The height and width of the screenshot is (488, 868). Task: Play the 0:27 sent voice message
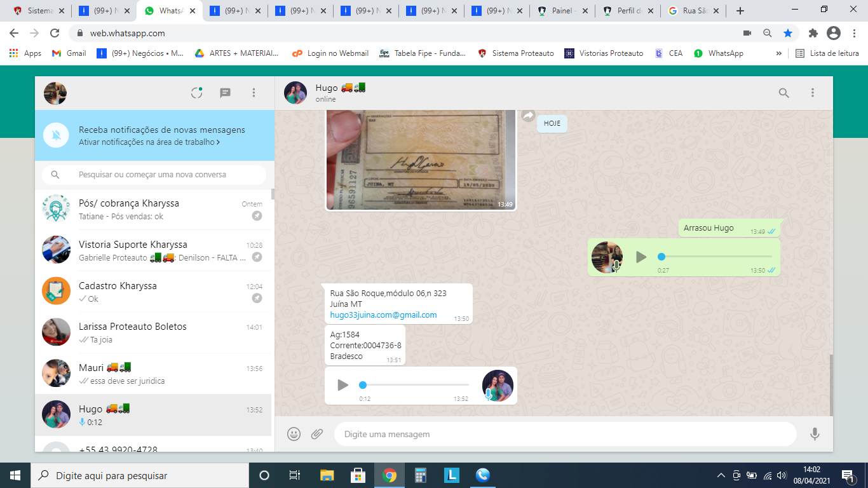tap(641, 257)
